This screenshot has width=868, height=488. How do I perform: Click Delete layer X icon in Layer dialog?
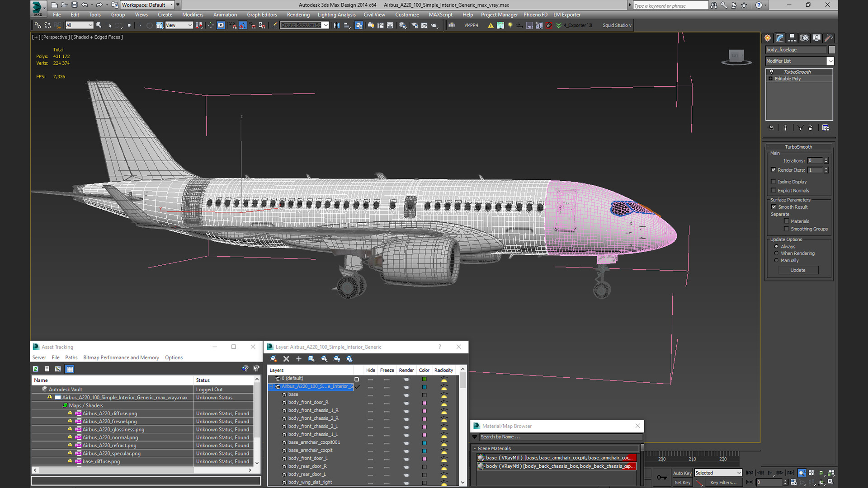coord(286,359)
